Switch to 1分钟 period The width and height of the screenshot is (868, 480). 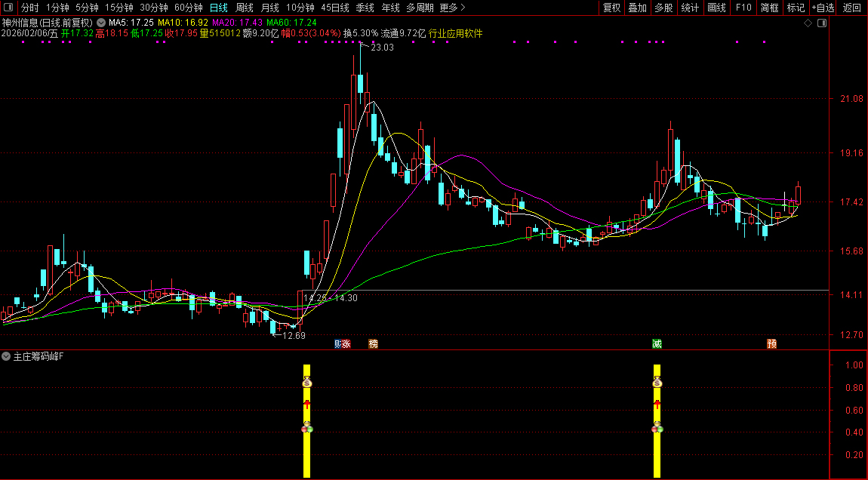(57, 8)
